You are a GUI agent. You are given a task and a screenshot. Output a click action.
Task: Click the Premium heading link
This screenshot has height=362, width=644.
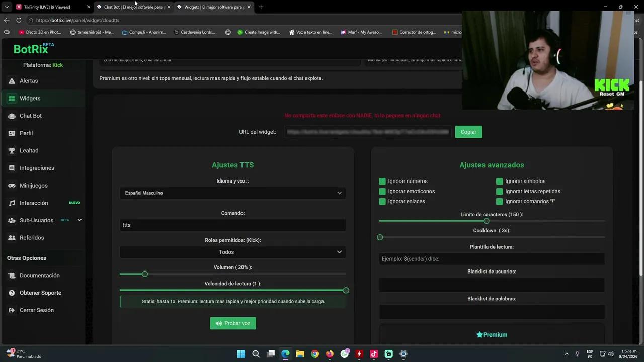(x=492, y=335)
